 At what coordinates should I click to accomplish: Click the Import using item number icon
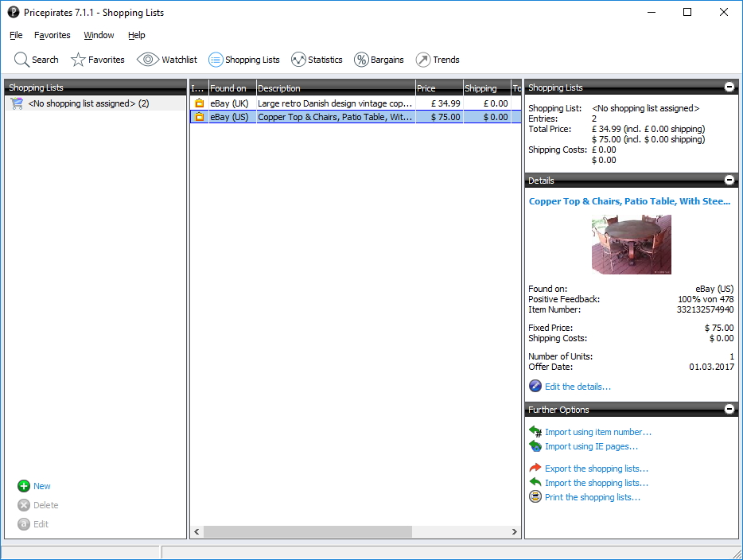[x=535, y=431]
